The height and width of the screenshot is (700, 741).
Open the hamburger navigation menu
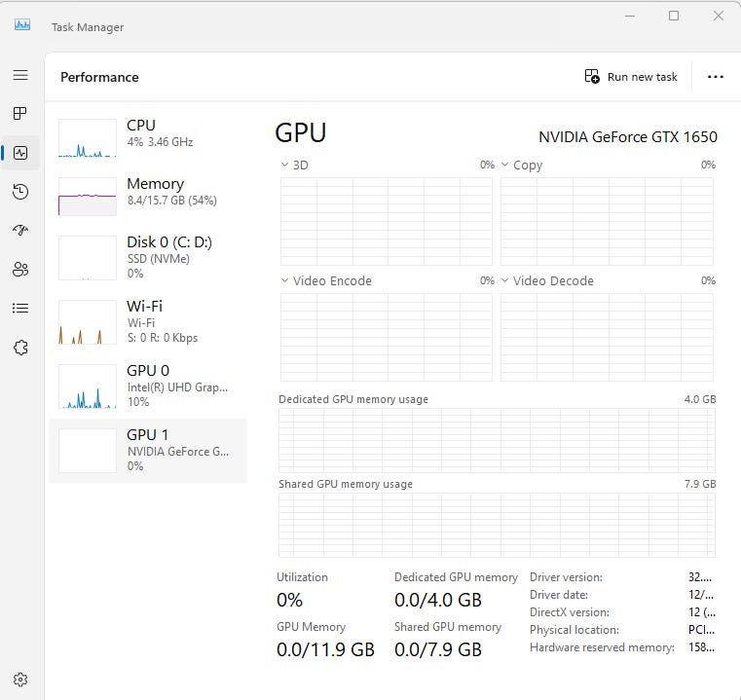[20, 75]
